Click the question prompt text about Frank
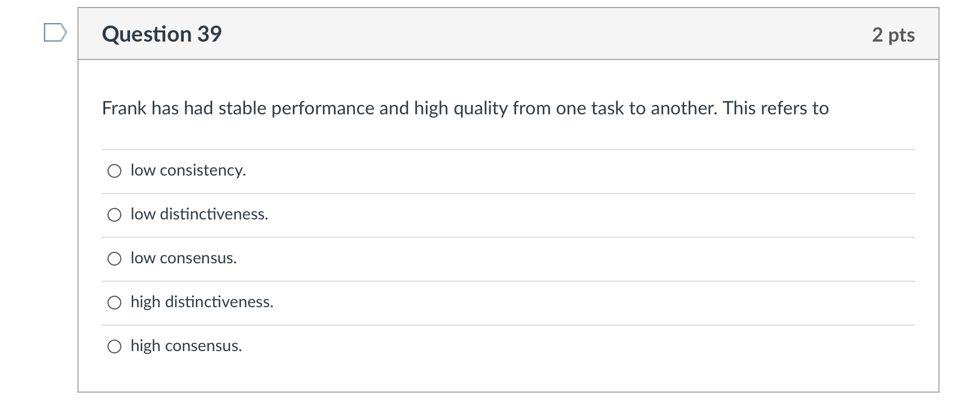This screenshot has width=980, height=410. pyautogui.click(x=465, y=108)
